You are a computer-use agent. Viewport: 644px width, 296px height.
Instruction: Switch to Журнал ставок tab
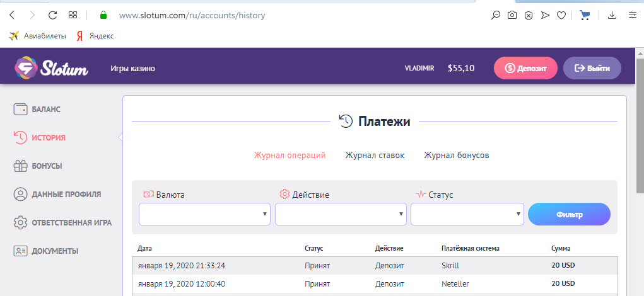(375, 156)
